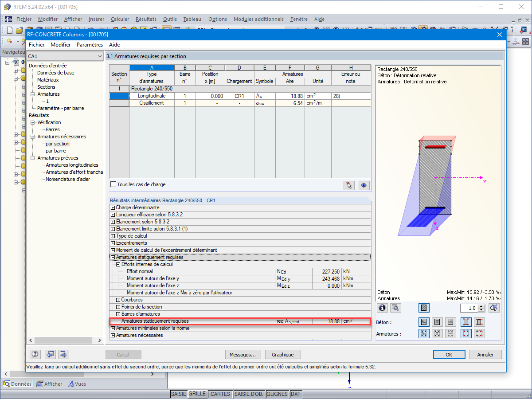
Task: Select Armatures longitudinales in the navigator tree
Action: [72, 165]
